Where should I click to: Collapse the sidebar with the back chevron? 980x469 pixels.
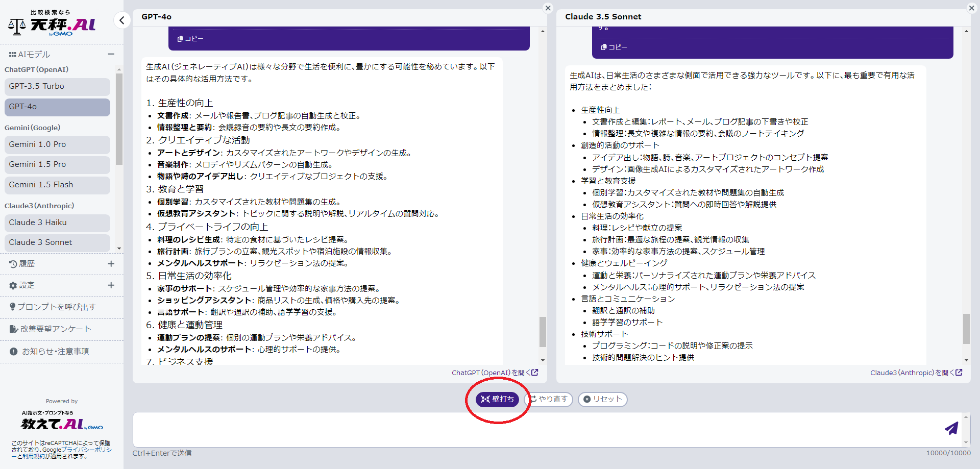click(121, 20)
